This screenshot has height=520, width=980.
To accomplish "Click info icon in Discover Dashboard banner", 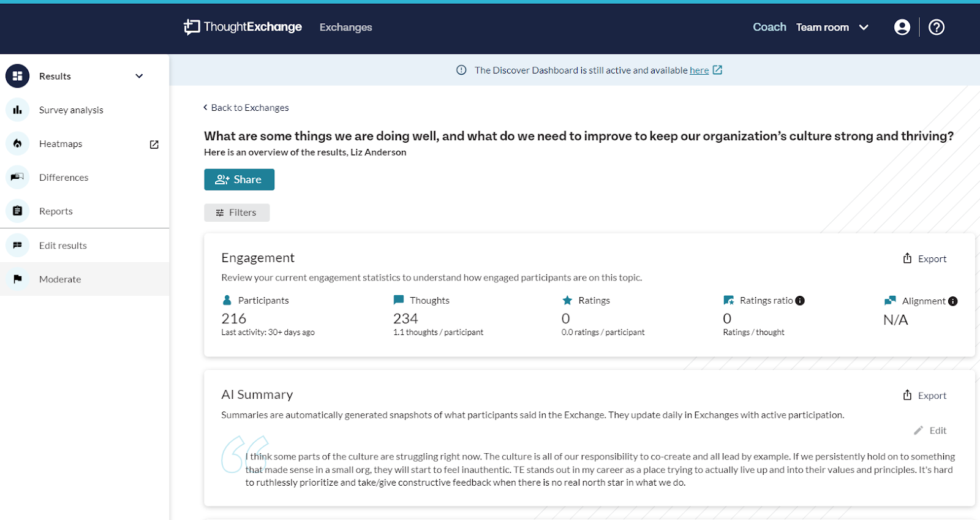I will (x=461, y=70).
